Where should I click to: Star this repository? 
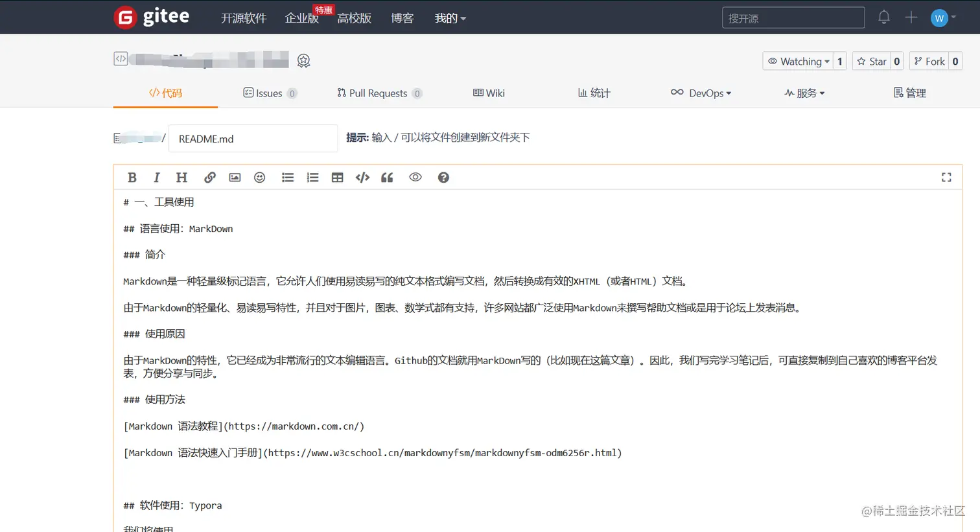point(872,61)
